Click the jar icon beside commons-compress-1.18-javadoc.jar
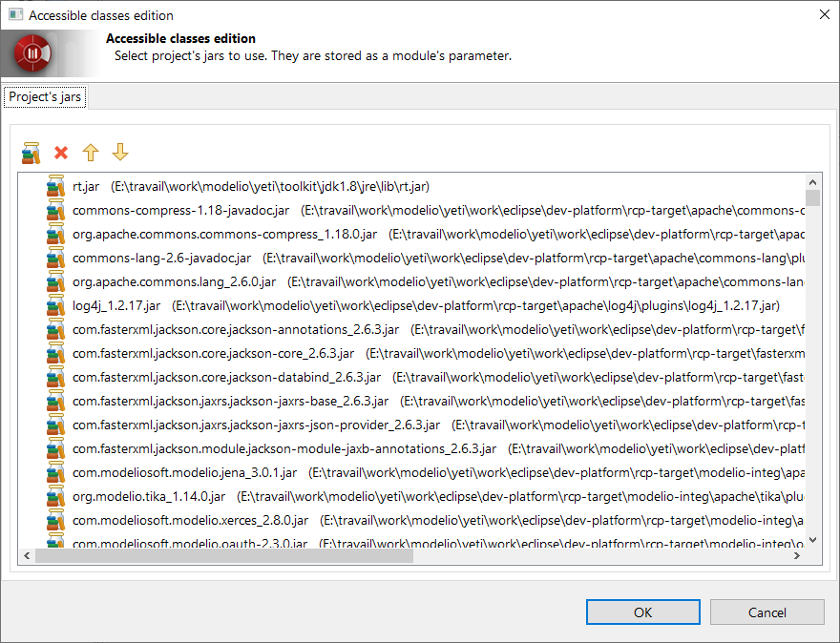 click(55, 210)
